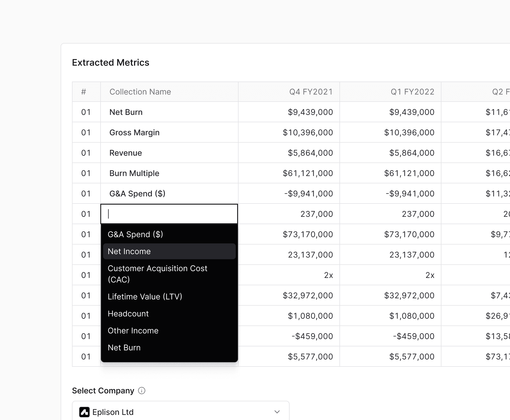The height and width of the screenshot is (420, 510).
Task: Pick Net Burn in the dropdown list
Action: 169,348
